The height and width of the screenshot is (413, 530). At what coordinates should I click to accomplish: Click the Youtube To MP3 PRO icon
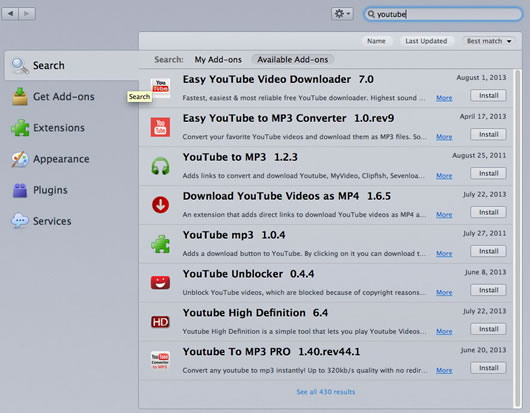click(x=160, y=360)
